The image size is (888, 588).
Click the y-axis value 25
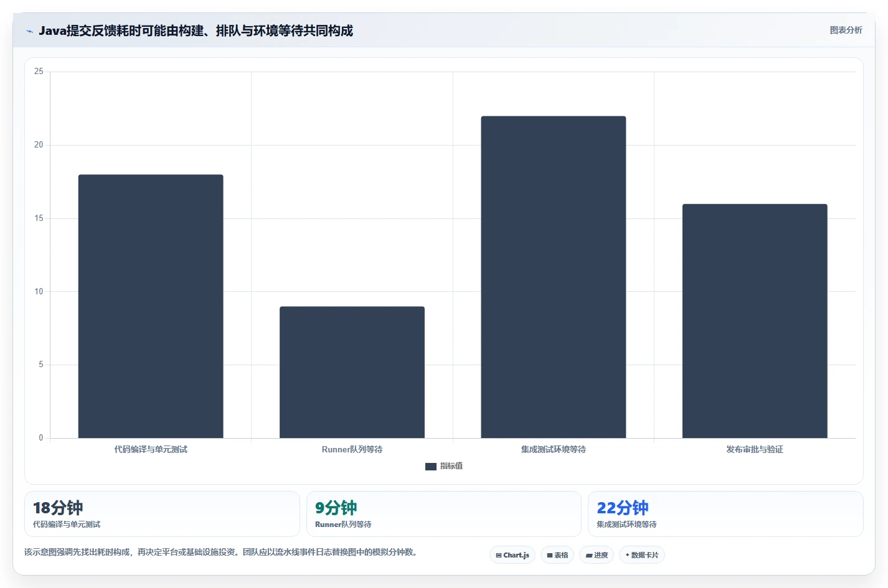click(39, 72)
